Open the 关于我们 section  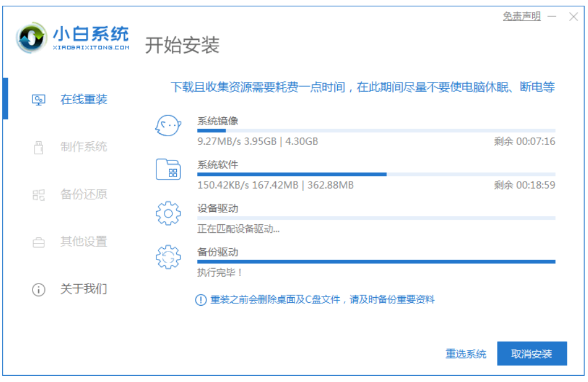[x=84, y=289]
